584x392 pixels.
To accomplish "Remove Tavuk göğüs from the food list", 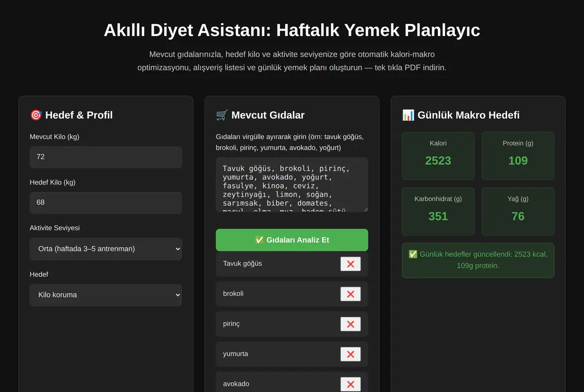I will click(350, 264).
